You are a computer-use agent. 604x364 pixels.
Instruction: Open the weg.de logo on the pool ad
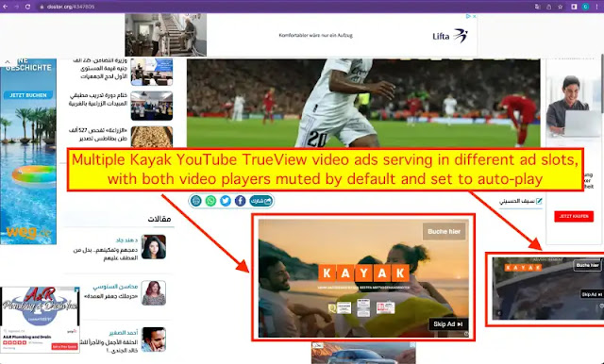(x=27, y=232)
